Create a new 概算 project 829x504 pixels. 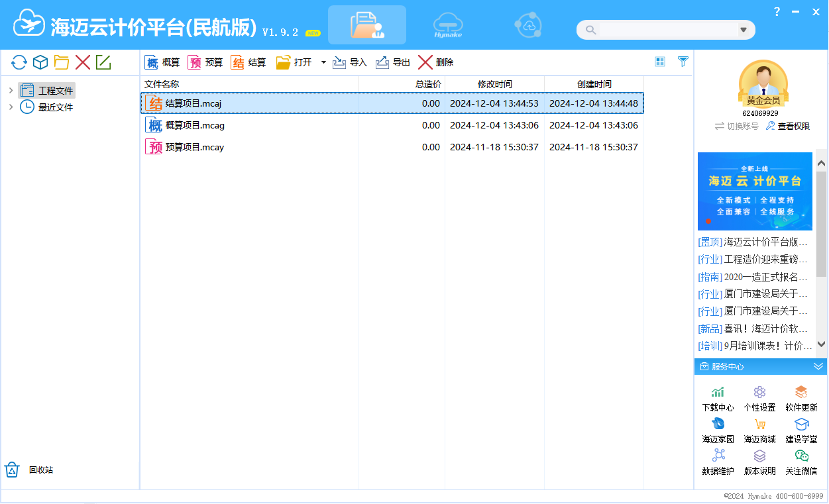(162, 62)
